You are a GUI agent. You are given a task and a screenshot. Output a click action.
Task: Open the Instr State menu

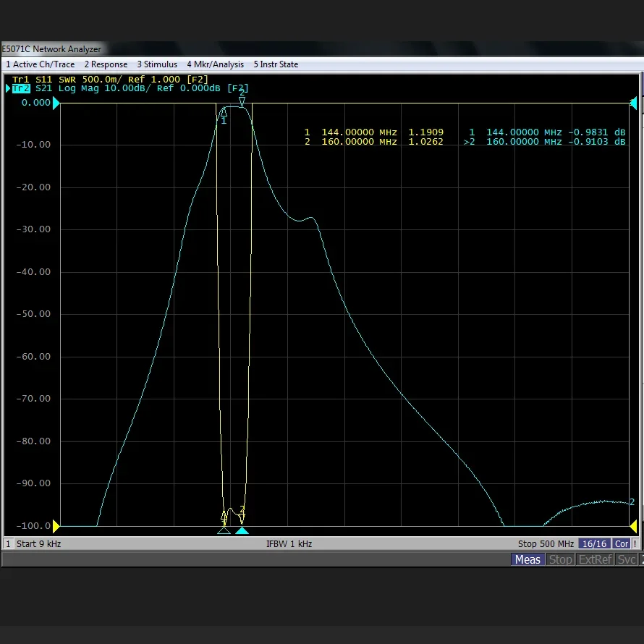click(x=276, y=64)
